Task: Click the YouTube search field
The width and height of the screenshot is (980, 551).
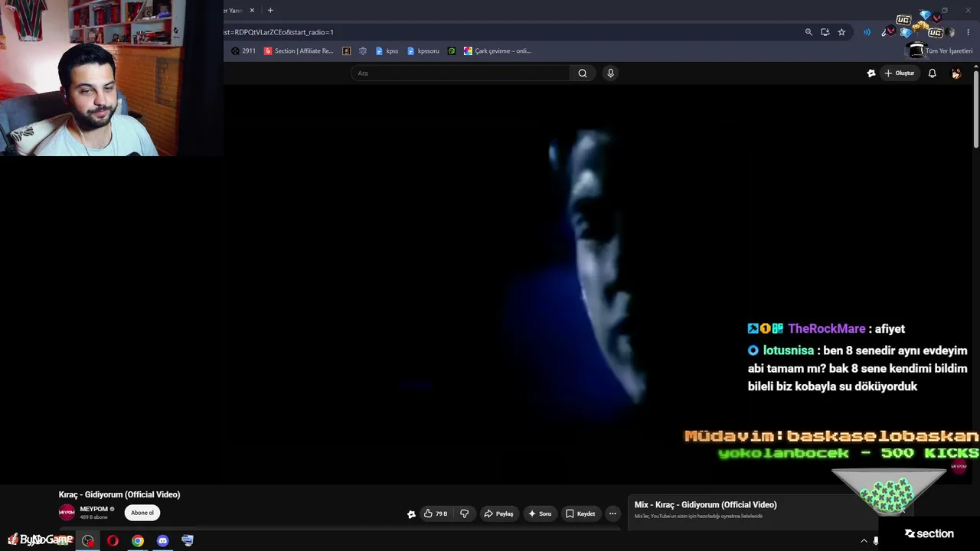Action: tap(460, 73)
